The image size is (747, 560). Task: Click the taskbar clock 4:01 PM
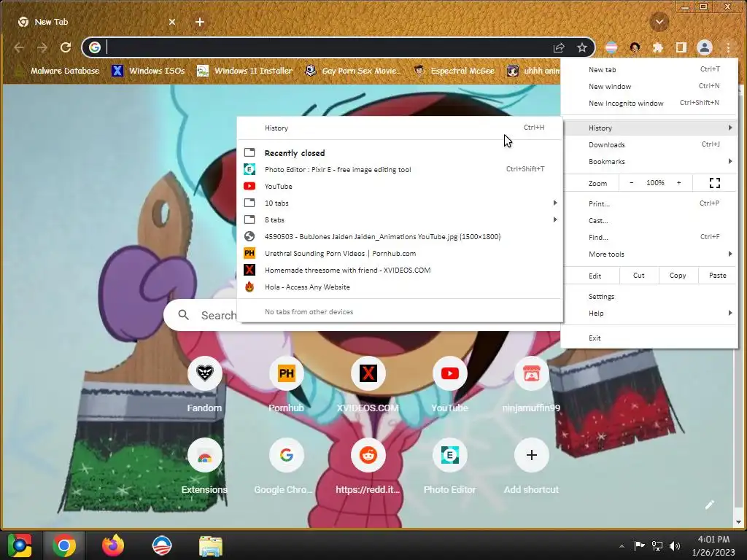click(713, 545)
